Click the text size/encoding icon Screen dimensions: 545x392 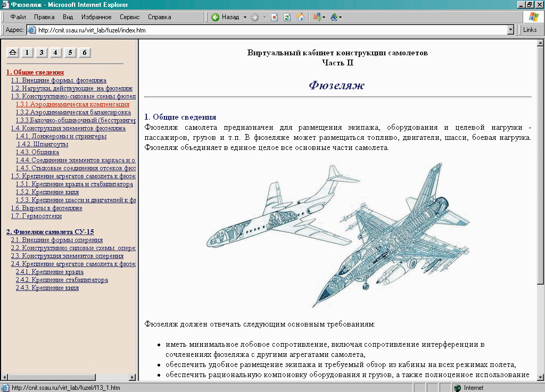pos(335,17)
